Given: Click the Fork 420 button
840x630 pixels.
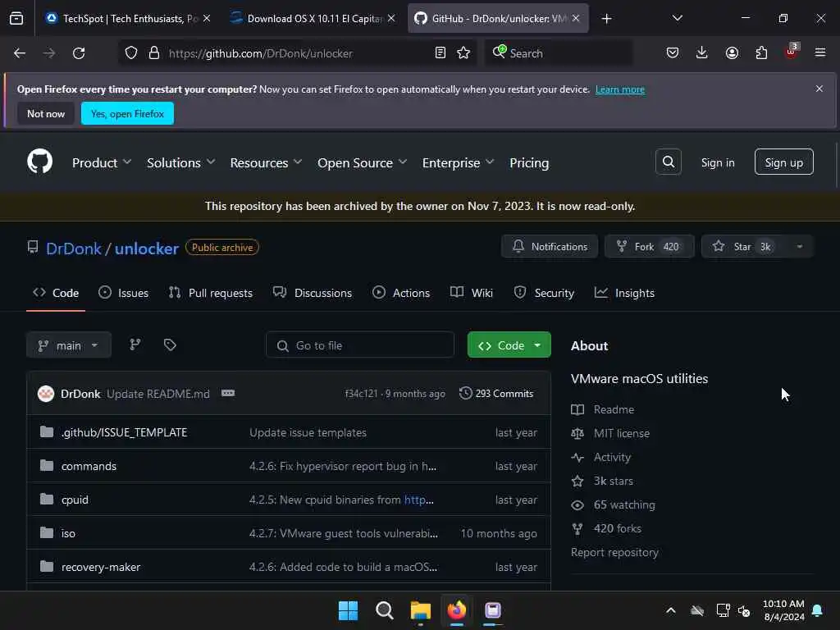Looking at the screenshot, I should [650, 246].
